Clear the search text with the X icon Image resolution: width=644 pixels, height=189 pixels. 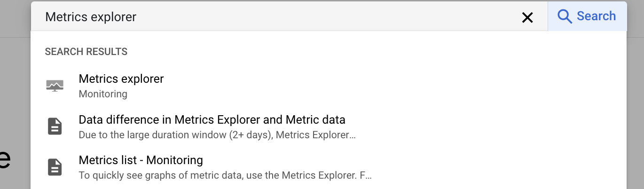pyautogui.click(x=527, y=17)
